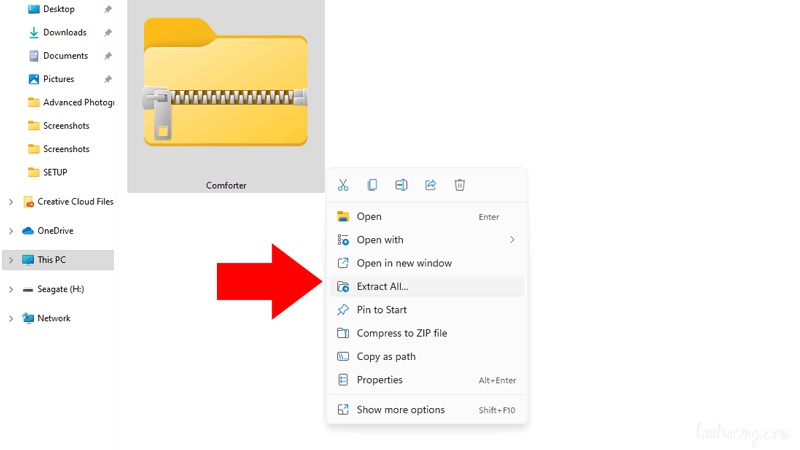Click the Share icon in context menu
Screen dimensions: 800x450
(431, 185)
